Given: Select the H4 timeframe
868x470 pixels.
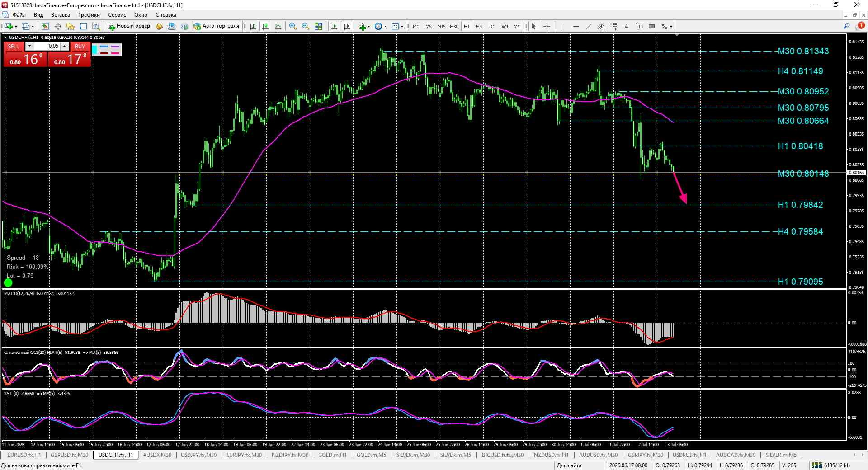Looking at the screenshot, I should click(479, 26).
